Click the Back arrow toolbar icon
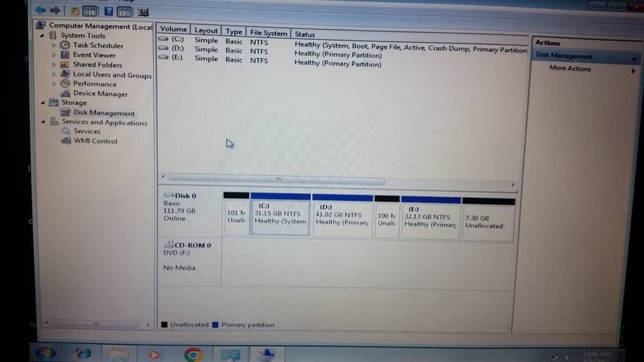 [40, 10]
